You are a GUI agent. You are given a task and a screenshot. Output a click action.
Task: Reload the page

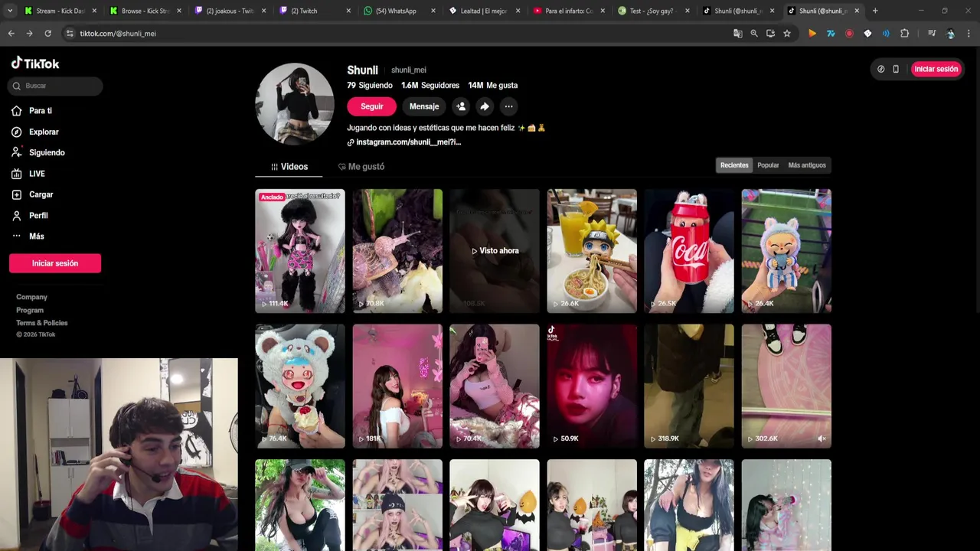click(47, 34)
